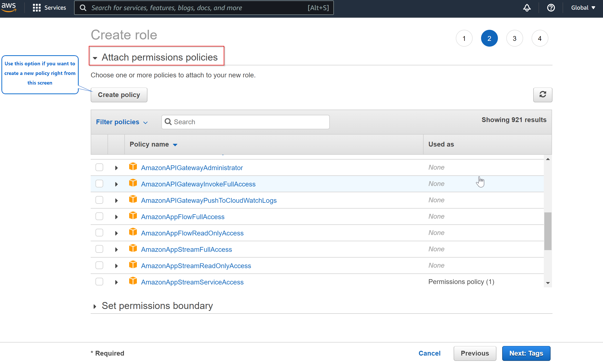The width and height of the screenshot is (603, 364).
Task: Click the policy icon for AmazonAppStreamReadOnlyAccess
Action: (x=133, y=265)
